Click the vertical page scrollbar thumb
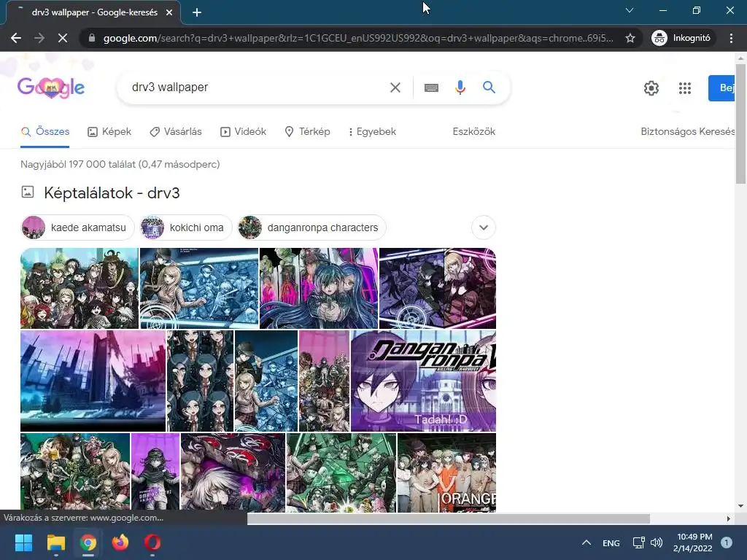Screen dimensions: 747x560 pos(740,122)
